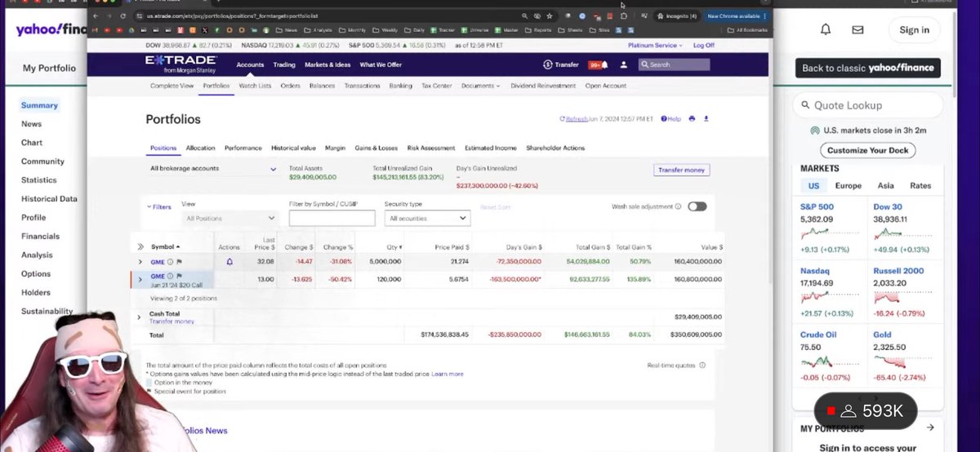Open Statistics in Yahoo left sidebar
Image resolution: width=980 pixels, height=452 pixels.
[x=39, y=180]
